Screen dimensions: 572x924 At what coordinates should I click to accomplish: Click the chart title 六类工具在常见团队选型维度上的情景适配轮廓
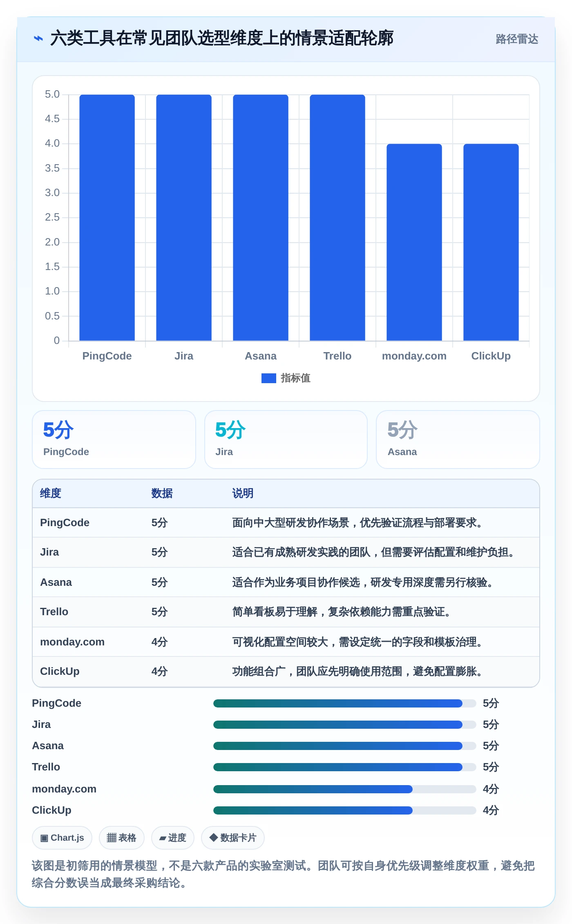[222, 38]
